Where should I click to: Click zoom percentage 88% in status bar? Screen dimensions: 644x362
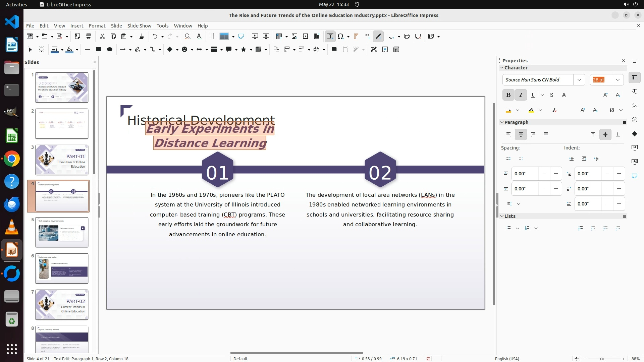(635, 359)
